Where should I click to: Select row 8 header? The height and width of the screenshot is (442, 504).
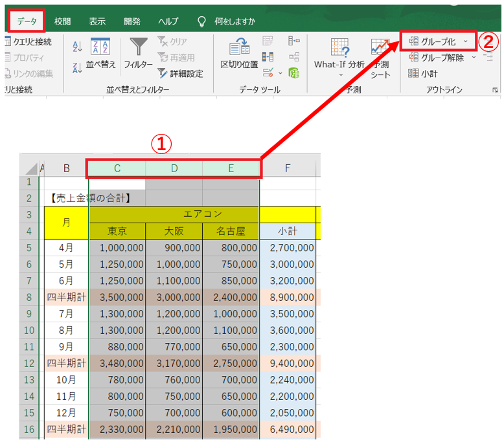tap(29, 297)
